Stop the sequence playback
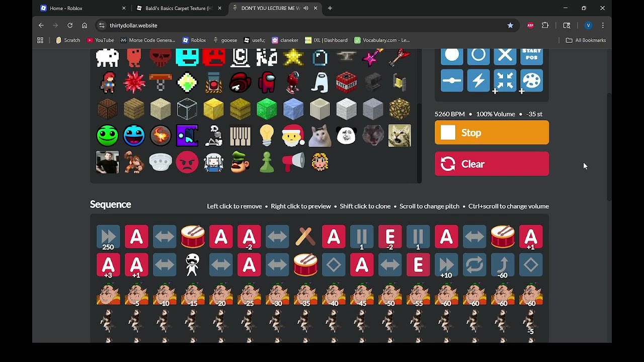 pyautogui.click(x=492, y=133)
